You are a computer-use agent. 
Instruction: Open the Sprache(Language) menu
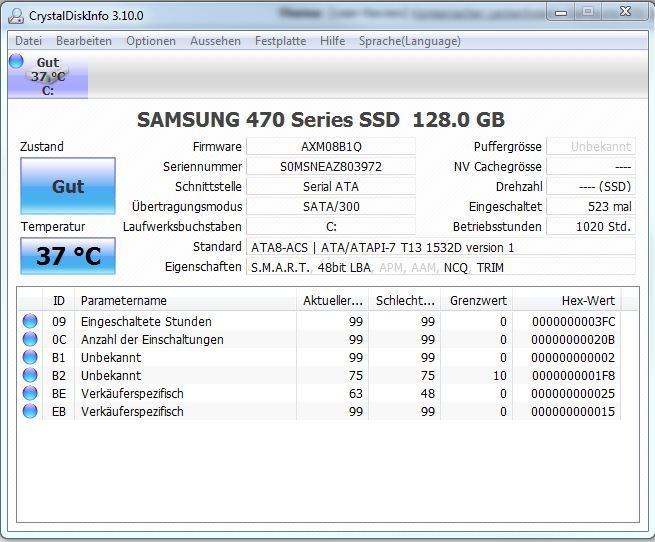coord(410,41)
